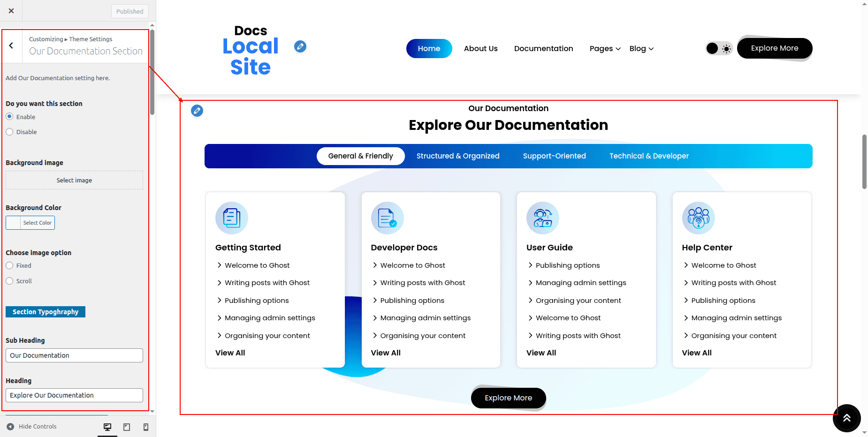Choose the Scroll image option
The width and height of the screenshot is (868, 437).
pos(9,281)
